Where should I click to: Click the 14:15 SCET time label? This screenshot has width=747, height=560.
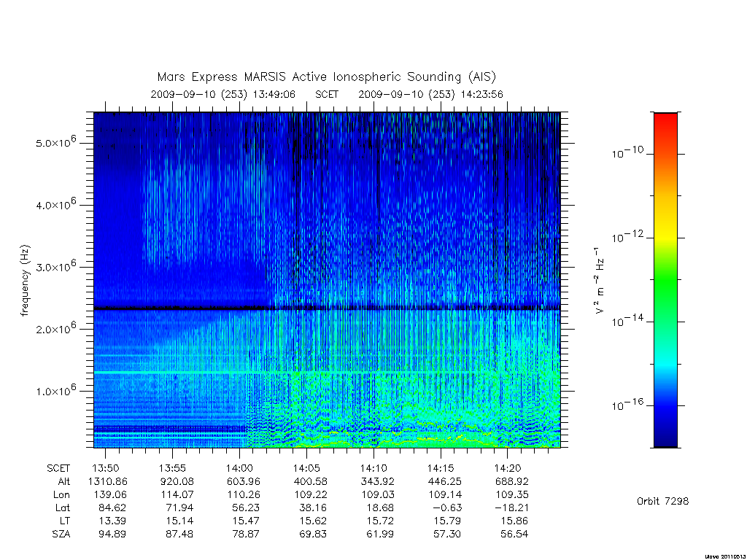tap(441, 468)
